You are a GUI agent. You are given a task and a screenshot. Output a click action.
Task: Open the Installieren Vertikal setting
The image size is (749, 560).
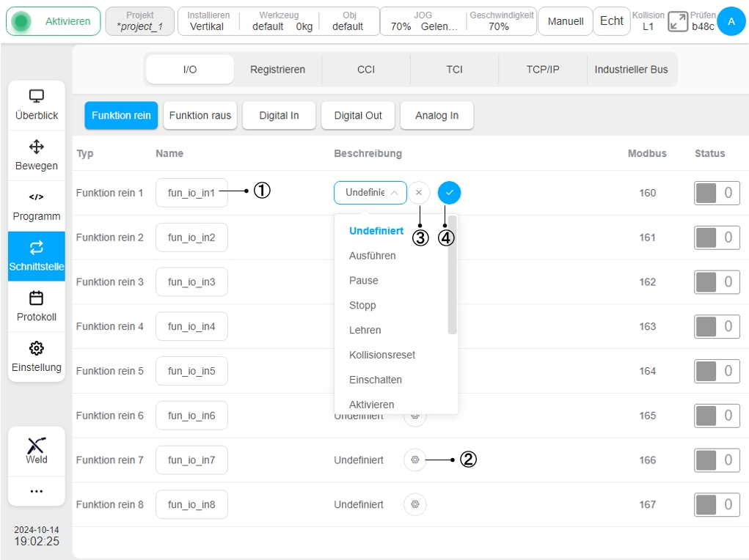pyautogui.click(x=208, y=21)
